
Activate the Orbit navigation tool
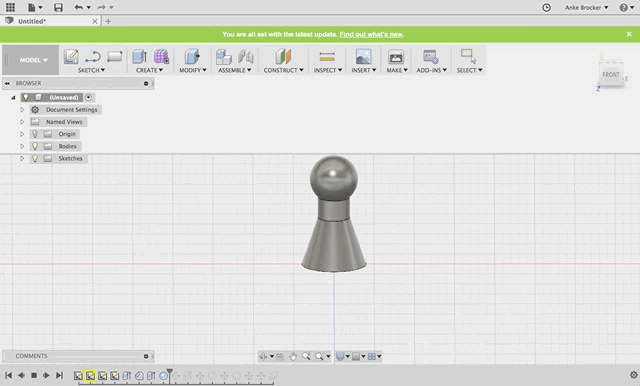coord(263,357)
